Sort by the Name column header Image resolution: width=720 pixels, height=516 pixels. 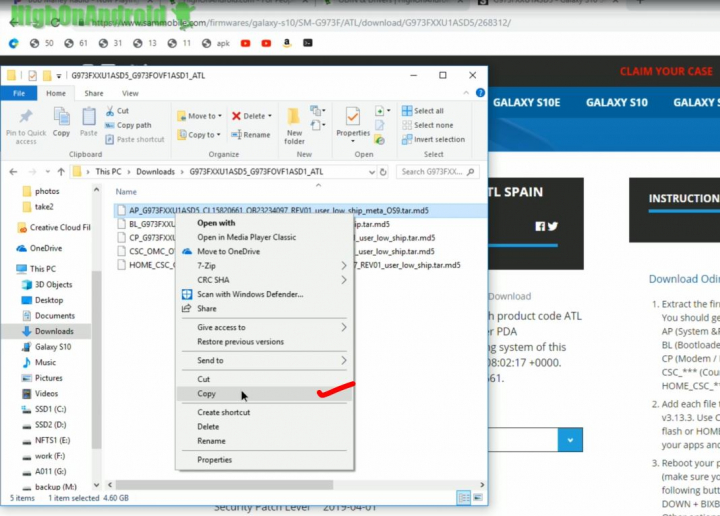coord(126,191)
